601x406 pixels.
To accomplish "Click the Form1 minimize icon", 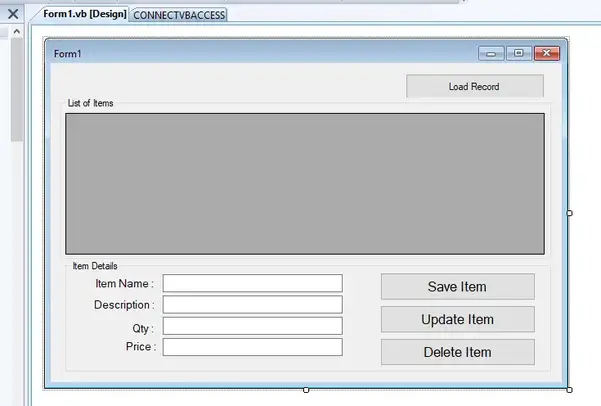I will click(491, 53).
